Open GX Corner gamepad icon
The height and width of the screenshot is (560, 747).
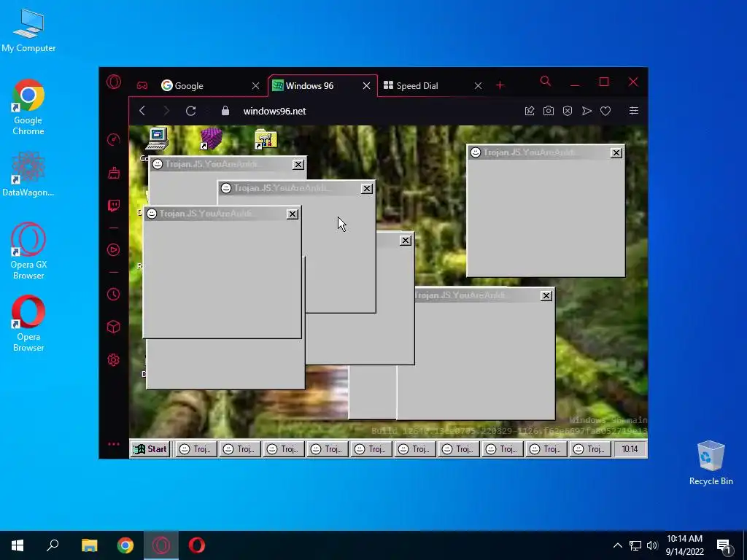coord(142,86)
